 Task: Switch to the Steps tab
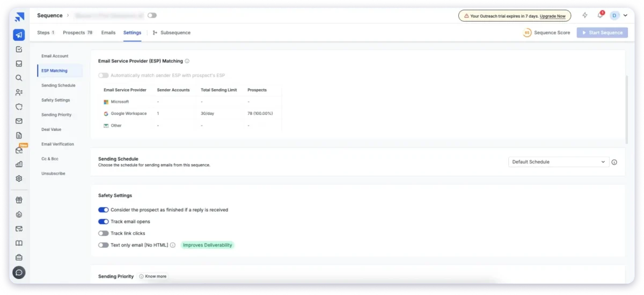tap(46, 33)
